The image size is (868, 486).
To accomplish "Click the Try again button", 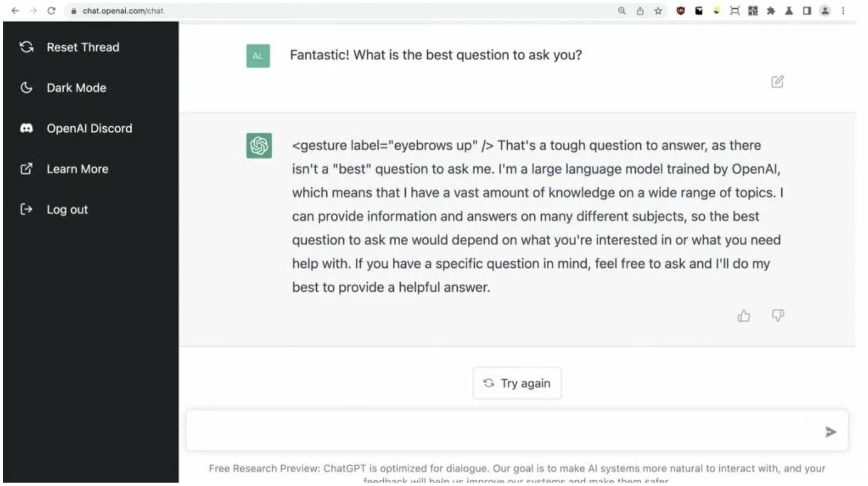I will (x=517, y=383).
